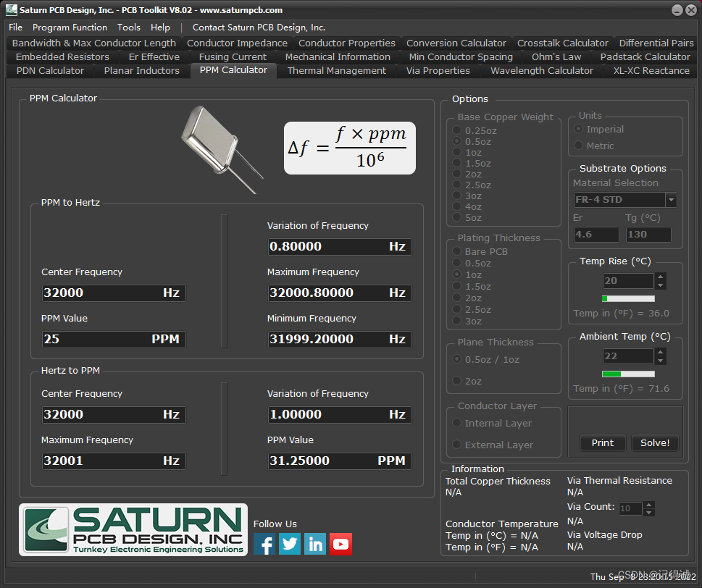Click the Print button
Viewport: 702px width, 588px height.
pos(603,442)
